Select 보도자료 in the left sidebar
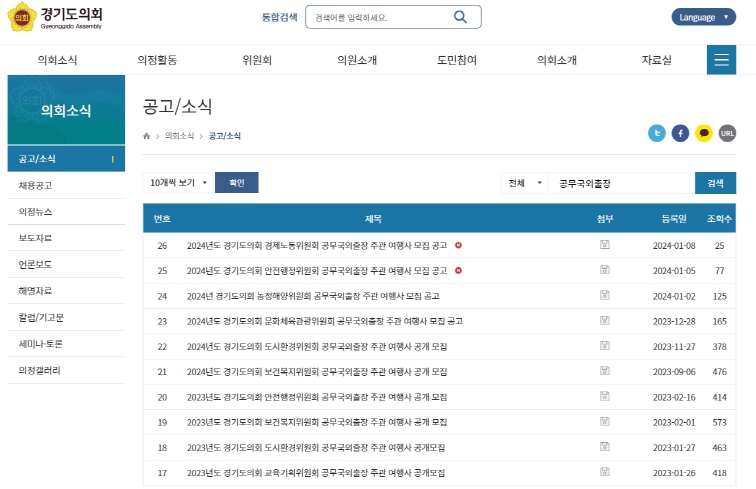Image resolution: width=756 pixels, height=489 pixels. coord(35,238)
